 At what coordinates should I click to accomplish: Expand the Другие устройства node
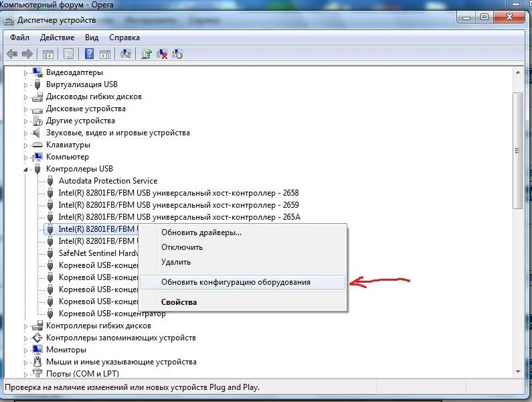(25, 121)
